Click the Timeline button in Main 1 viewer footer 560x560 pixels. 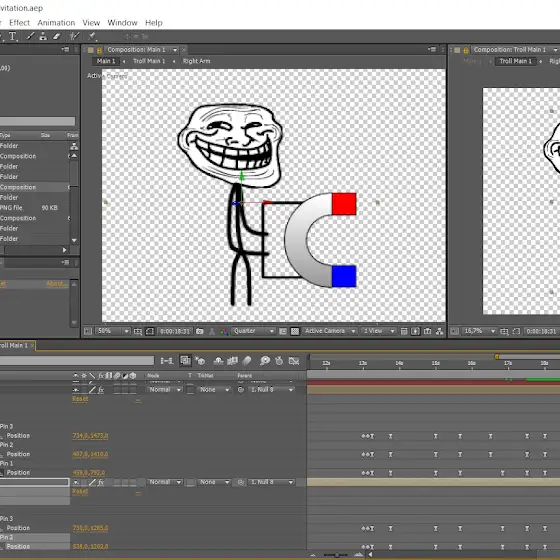pos(427,331)
